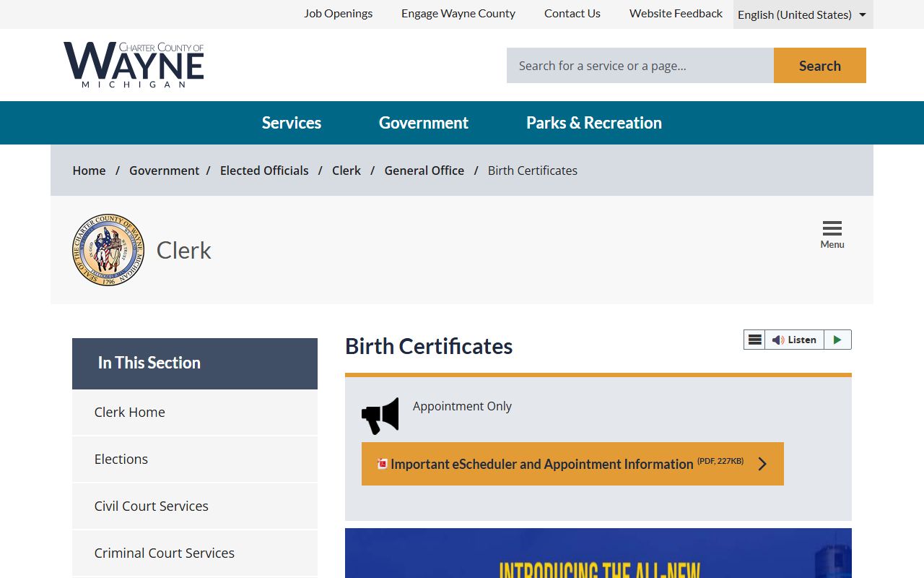The width and height of the screenshot is (924, 578).
Task: Open the Listen toolbar menu icon
Action: coord(754,340)
